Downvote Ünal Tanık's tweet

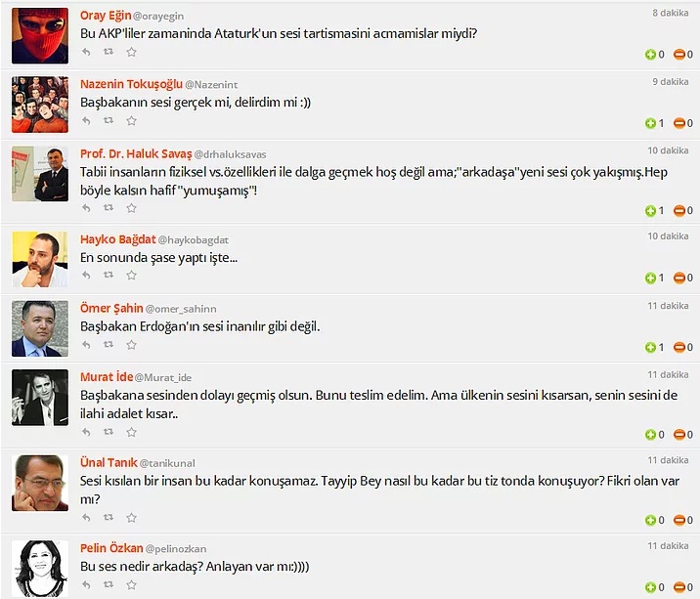679,520
